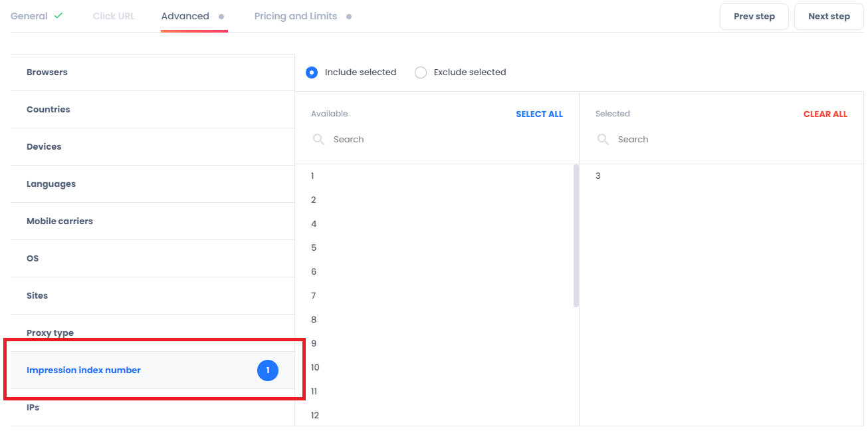Select value 4 in Available list
This screenshot has height=431, width=868.
tap(437, 224)
